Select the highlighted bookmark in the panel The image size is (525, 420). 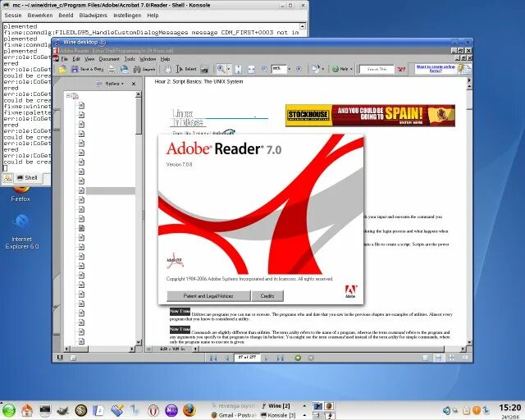pos(111,190)
